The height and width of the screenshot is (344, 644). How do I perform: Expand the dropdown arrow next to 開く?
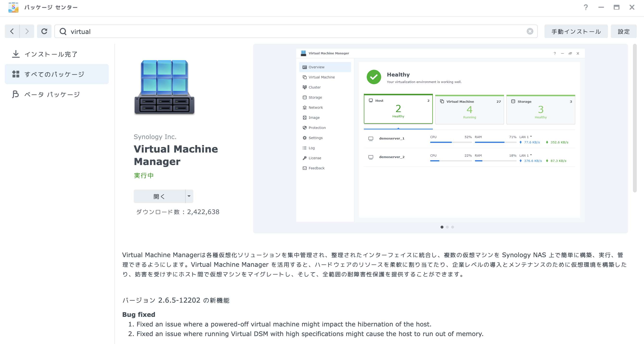coord(189,197)
